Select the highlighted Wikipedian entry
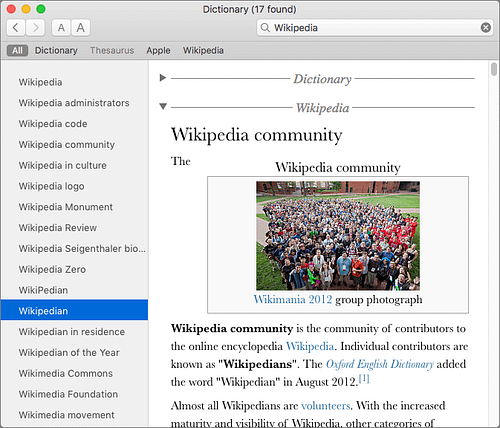The height and width of the screenshot is (428, 500). [75, 310]
